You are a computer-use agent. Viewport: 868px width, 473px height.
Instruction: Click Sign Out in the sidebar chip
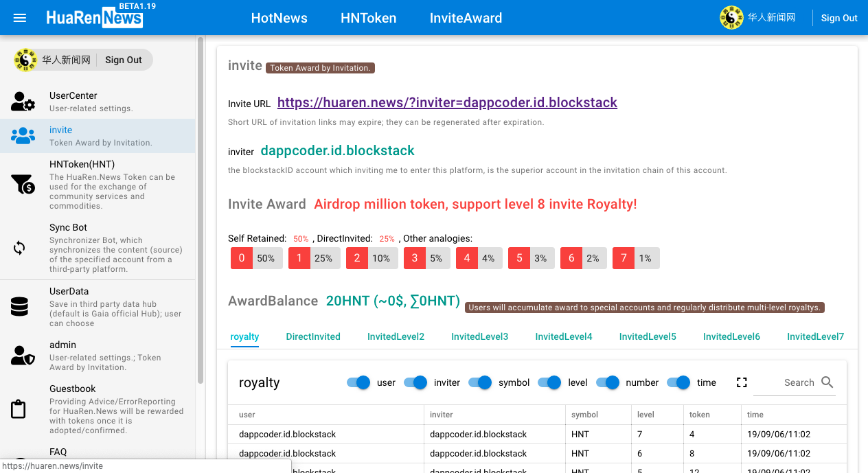pyautogui.click(x=124, y=60)
